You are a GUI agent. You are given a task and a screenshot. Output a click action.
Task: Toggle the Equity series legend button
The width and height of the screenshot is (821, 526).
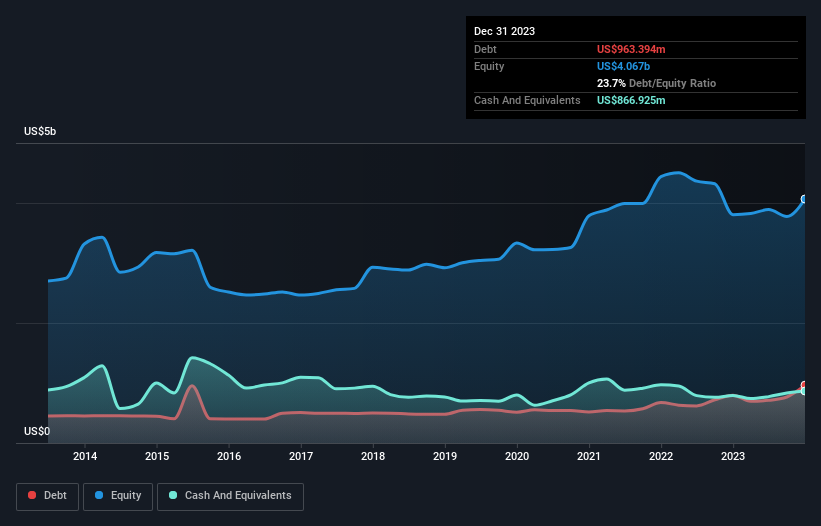(x=118, y=496)
